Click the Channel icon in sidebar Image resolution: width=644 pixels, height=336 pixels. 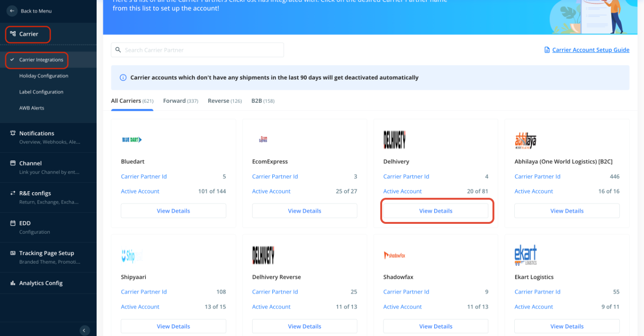[x=13, y=163]
